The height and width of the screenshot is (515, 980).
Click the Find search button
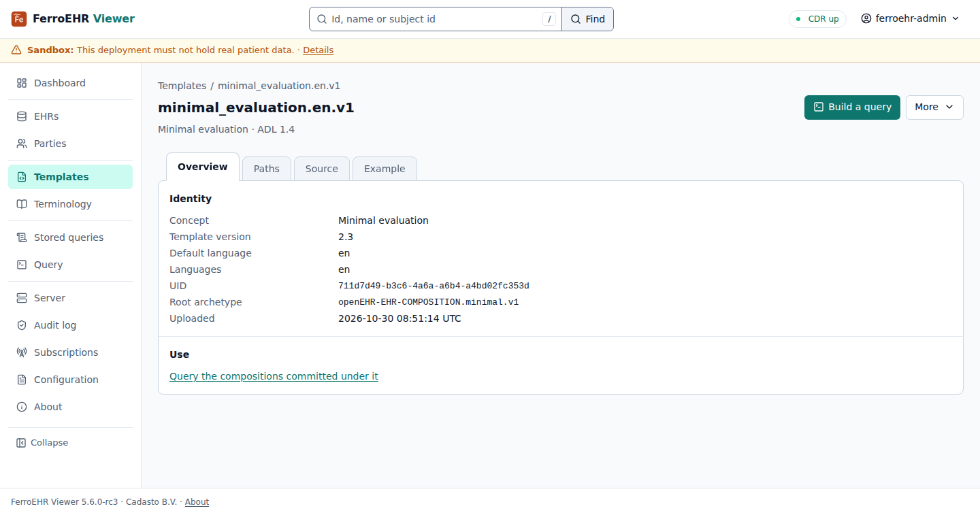(x=588, y=19)
